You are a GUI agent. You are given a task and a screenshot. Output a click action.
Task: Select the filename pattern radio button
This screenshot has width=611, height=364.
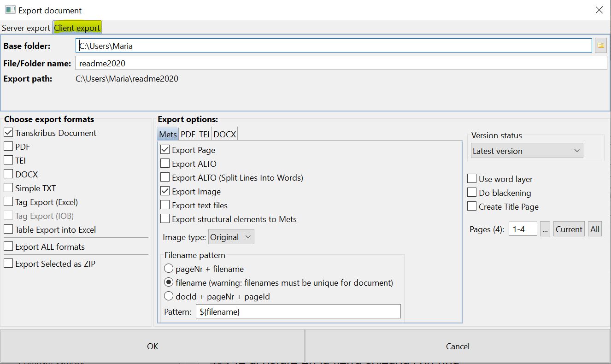pos(169,282)
